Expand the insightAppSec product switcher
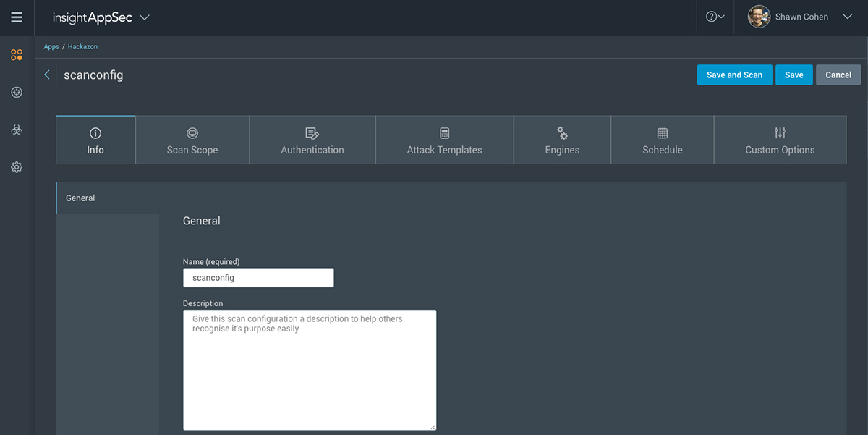The height and width of the screenshot is (435, 868). pos(144,17)
